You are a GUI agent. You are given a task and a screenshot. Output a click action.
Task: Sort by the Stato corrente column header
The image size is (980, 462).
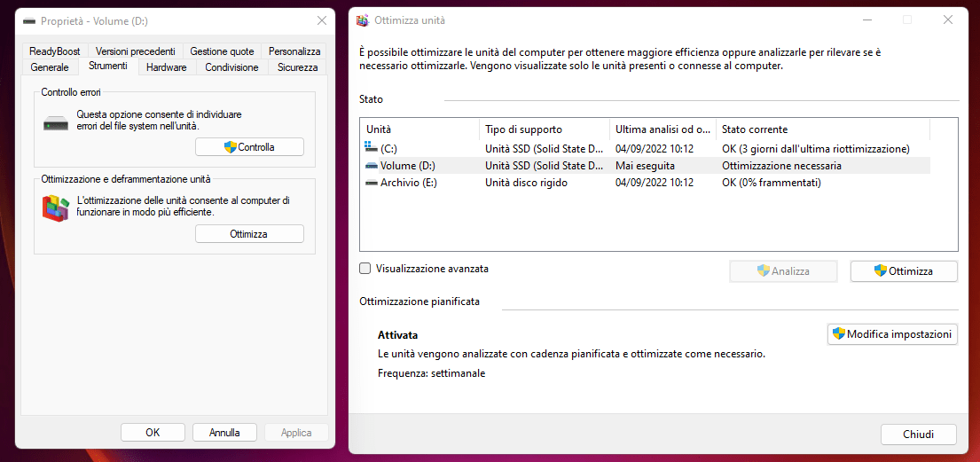[x=821, y=129]
